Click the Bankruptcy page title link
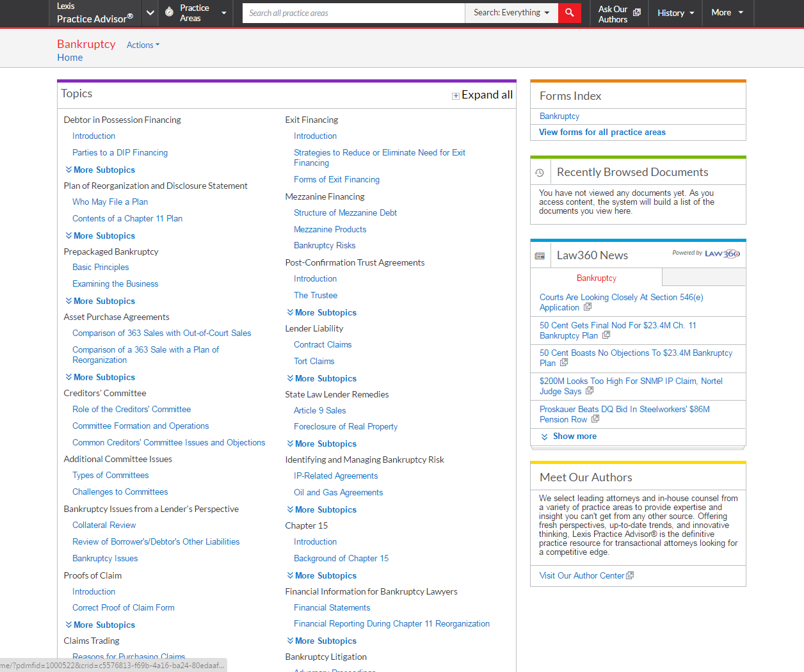Viewport: 804px width, 672px height. (x=86, y=44)
